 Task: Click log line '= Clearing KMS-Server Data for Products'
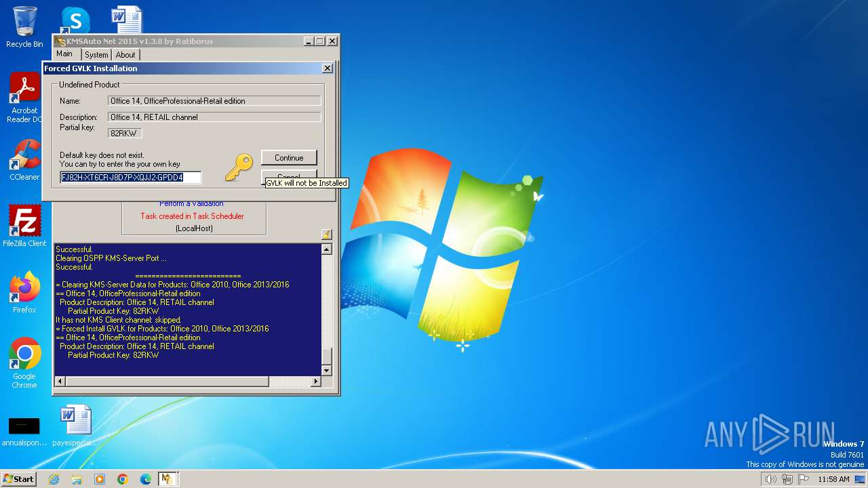[172, 285]
